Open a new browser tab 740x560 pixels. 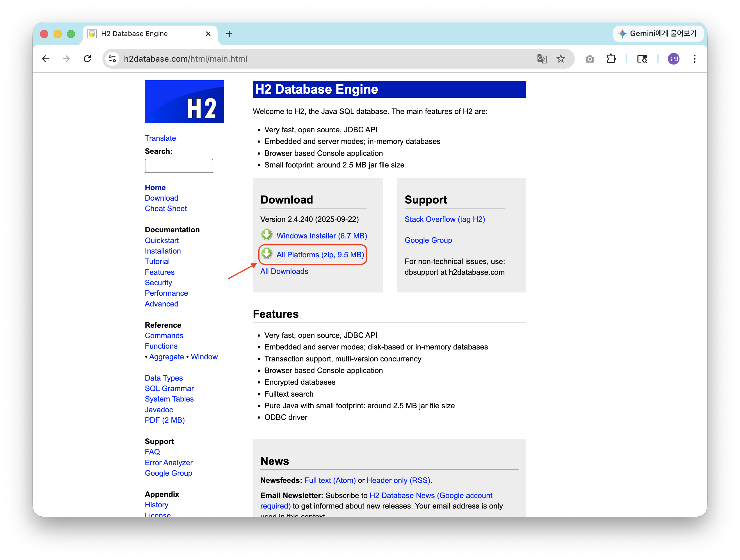[x=229, y=34]
